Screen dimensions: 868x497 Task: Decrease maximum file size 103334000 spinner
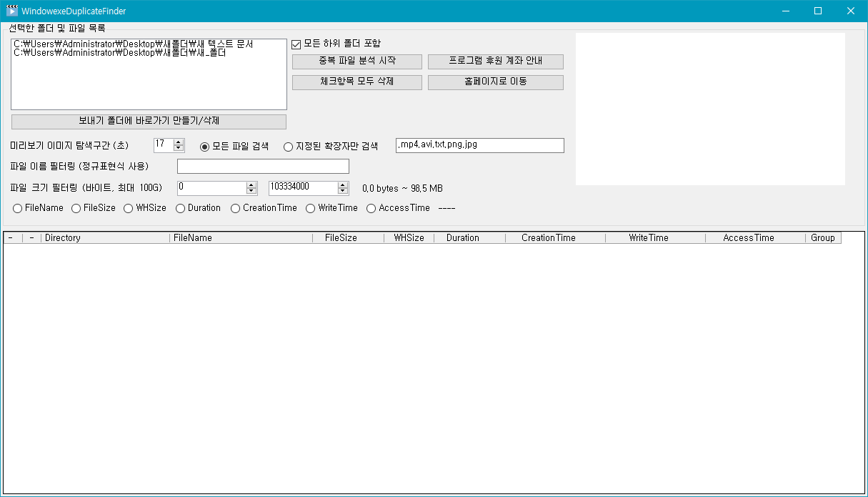(x=343, y=191)
